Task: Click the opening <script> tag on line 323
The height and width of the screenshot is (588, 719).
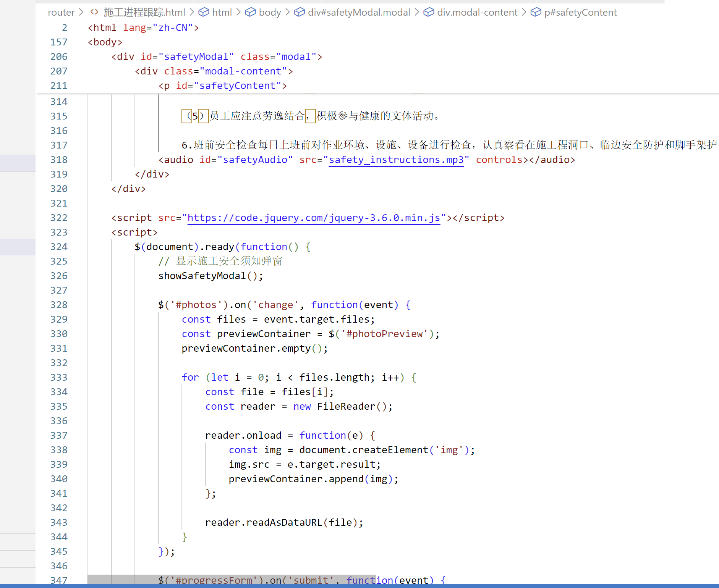Action: 134,232
